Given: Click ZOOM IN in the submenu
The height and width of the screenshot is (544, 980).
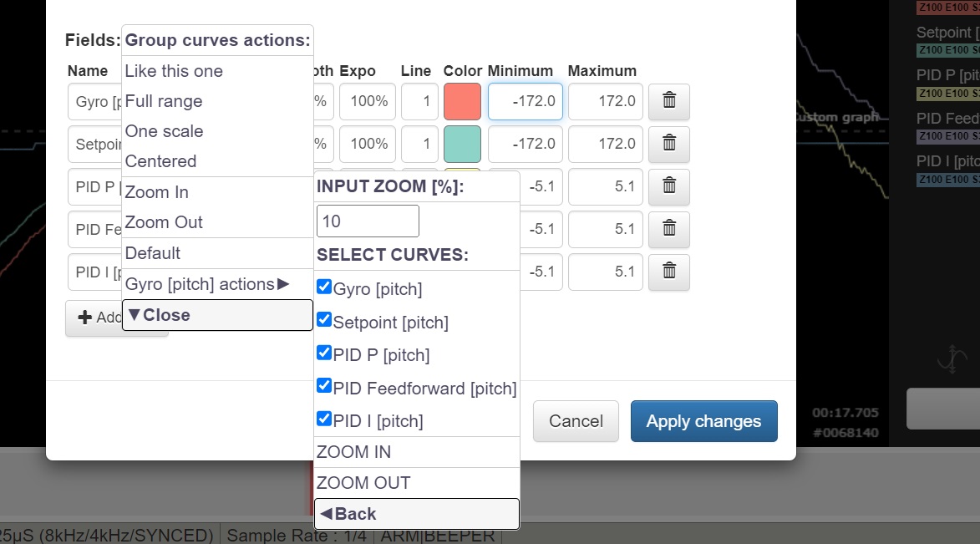Looking at the screenshot, I should tap(354, 452).
